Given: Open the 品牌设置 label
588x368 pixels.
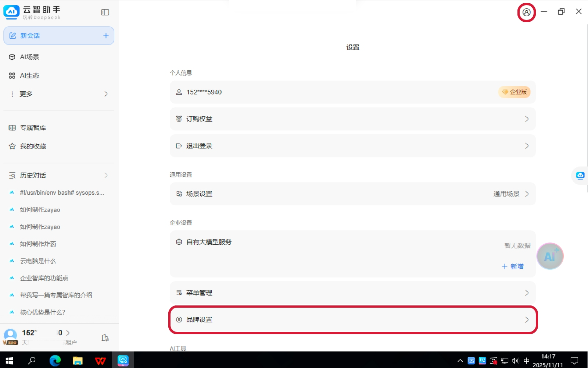Looking at the screenshot, I should (199, 320).
